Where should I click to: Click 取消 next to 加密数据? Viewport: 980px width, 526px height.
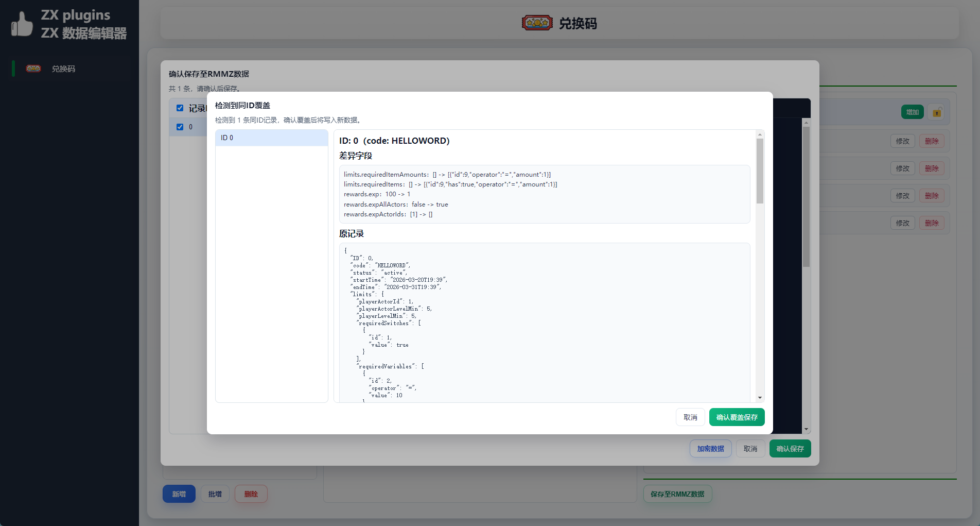point(750,449)
